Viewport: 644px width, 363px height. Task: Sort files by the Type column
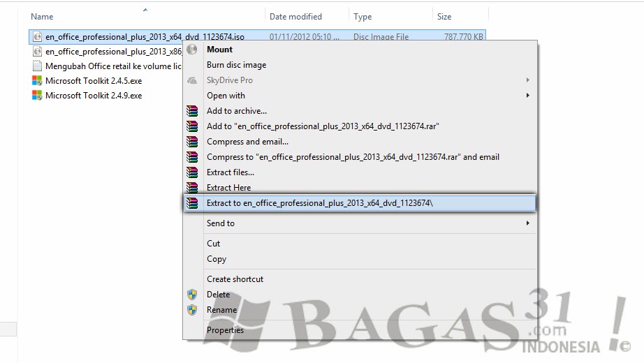point(363,17)
